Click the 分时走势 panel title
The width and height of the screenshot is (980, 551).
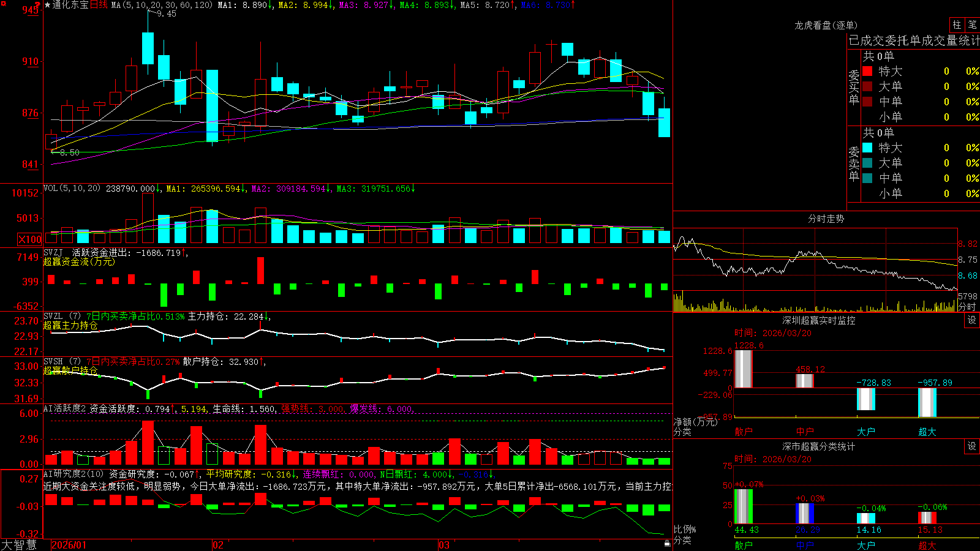pos(826,219)
